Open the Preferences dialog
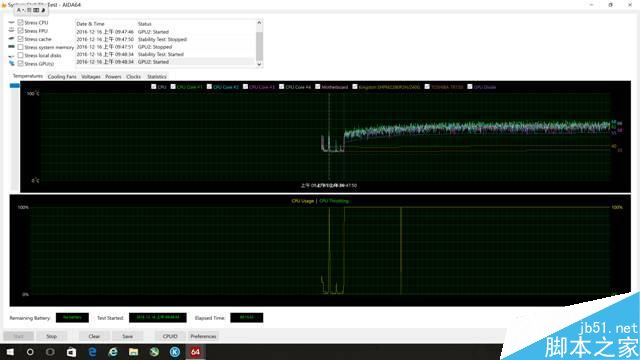The height and width of the screenshot is (360, 640). click(x=203, y=336)
